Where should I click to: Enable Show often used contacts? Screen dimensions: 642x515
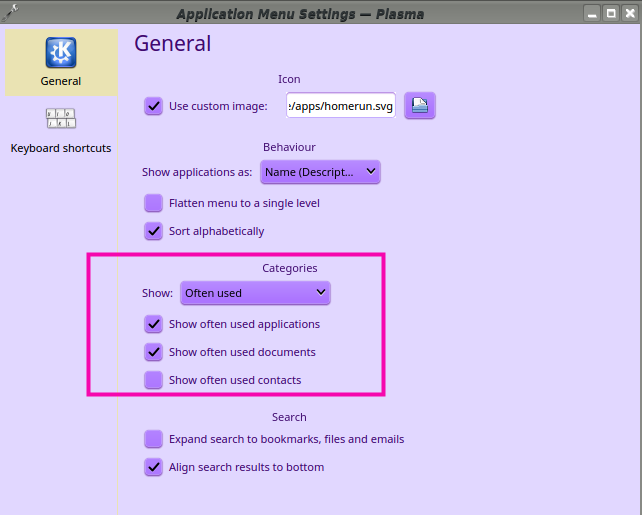click(153, 380)
